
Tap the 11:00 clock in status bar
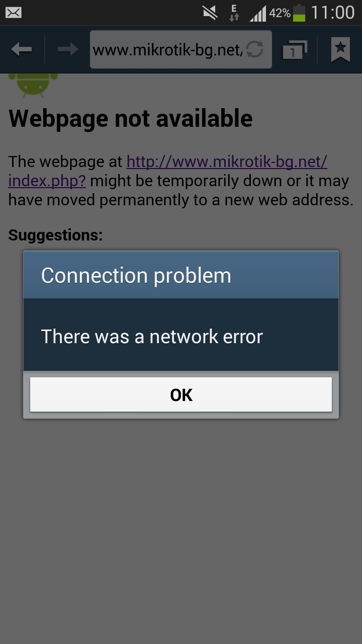click(333, 13)
